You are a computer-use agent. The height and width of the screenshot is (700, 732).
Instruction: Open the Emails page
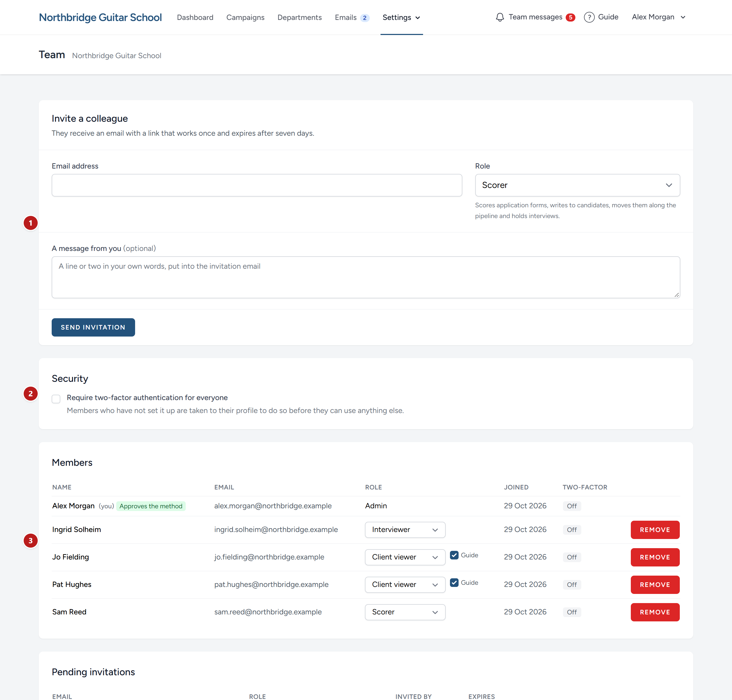click(345, 17)
